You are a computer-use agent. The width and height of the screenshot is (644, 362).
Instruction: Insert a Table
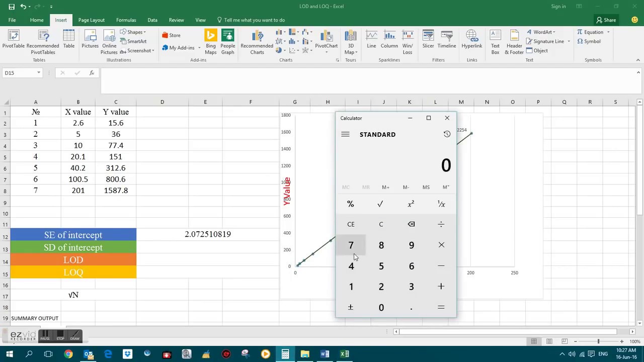(x=69, y=40)
